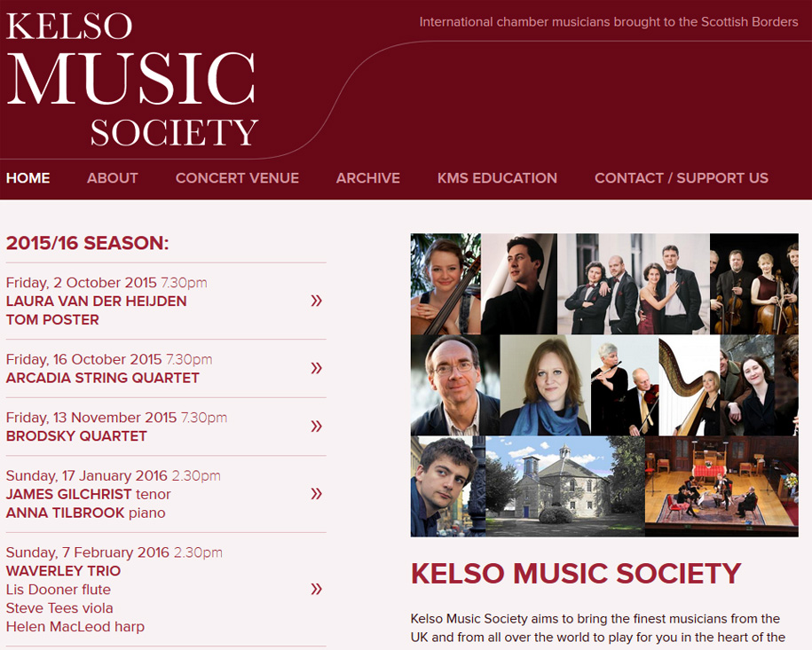Open the Concert Venue page

(x=237, y=178)
